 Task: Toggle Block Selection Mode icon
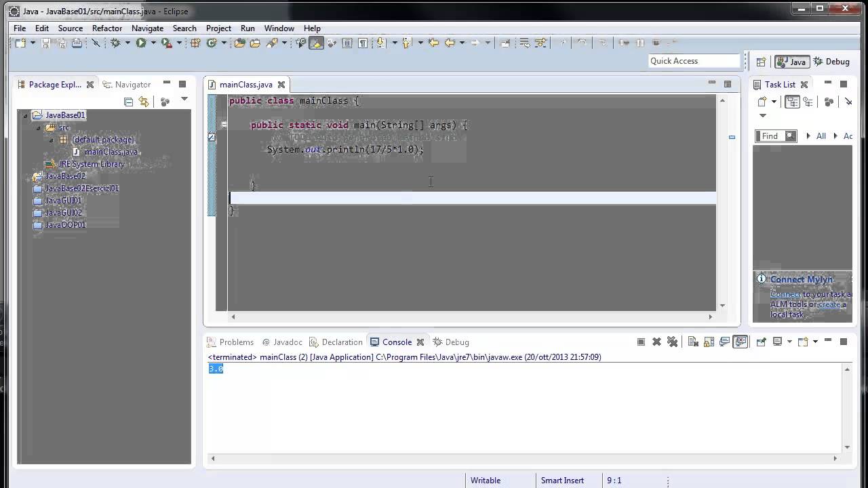347,43
